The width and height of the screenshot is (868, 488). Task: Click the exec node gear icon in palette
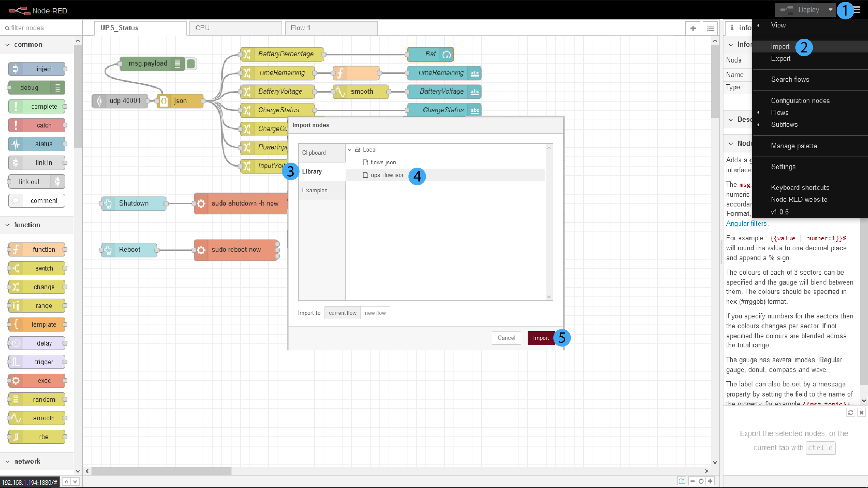click(x=16, y=381)
